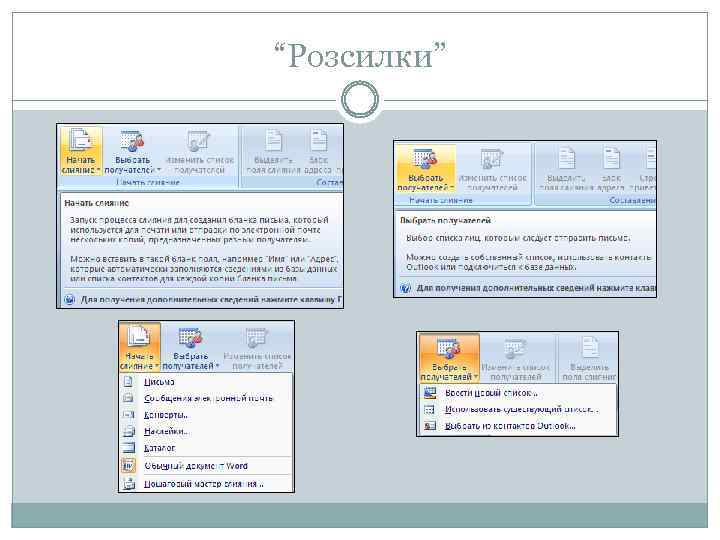Click help icon in 'Выбрать получателей' tooltip
Screen dimensions: 720x540
coord(405,288)
